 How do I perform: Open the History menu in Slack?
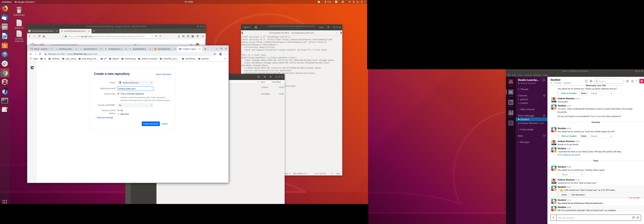click(528, 75)
